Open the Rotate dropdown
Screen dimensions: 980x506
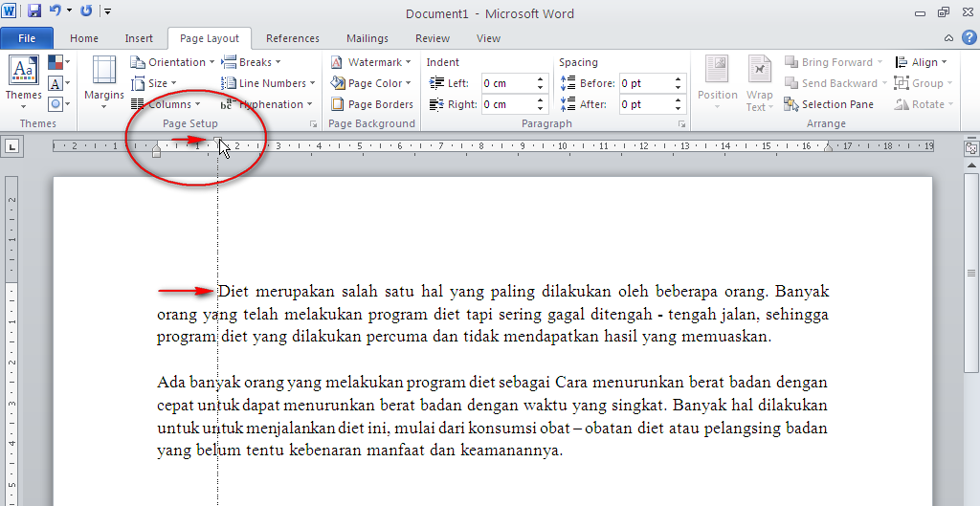click(x=924, y=104)
